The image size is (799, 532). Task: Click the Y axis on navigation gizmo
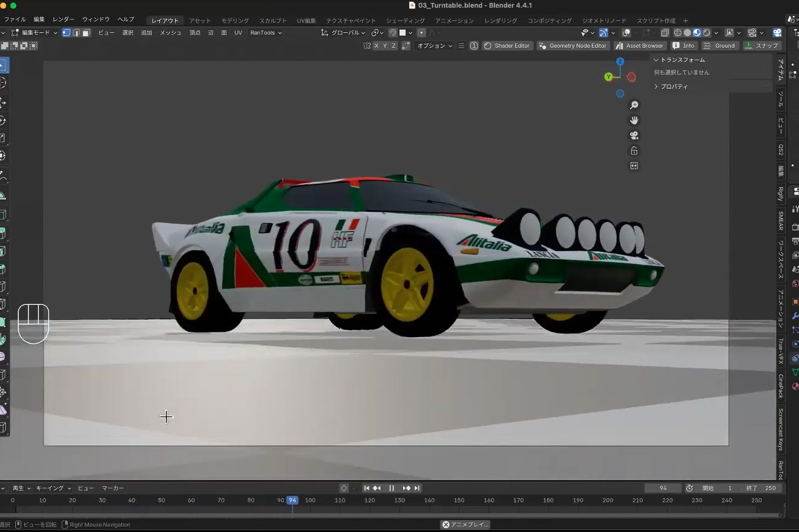click(608, 77)
